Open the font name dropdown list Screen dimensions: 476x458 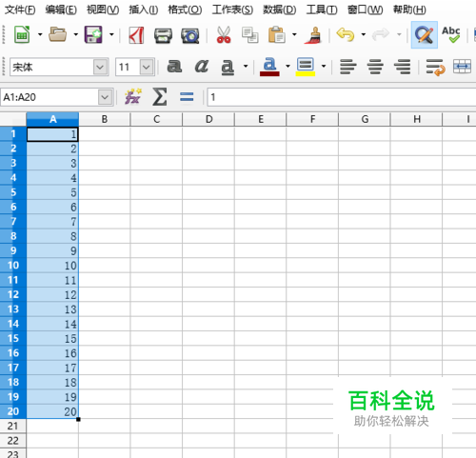(x=101, y=67)
